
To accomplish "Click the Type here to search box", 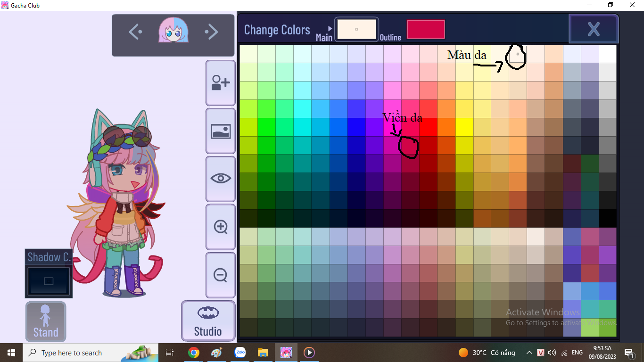I will click(90, 353).
